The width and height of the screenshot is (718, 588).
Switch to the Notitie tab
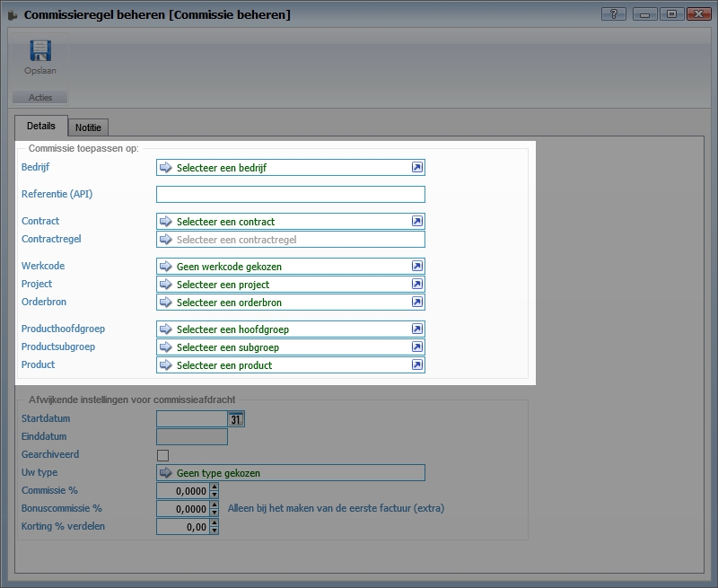point(88,127)
